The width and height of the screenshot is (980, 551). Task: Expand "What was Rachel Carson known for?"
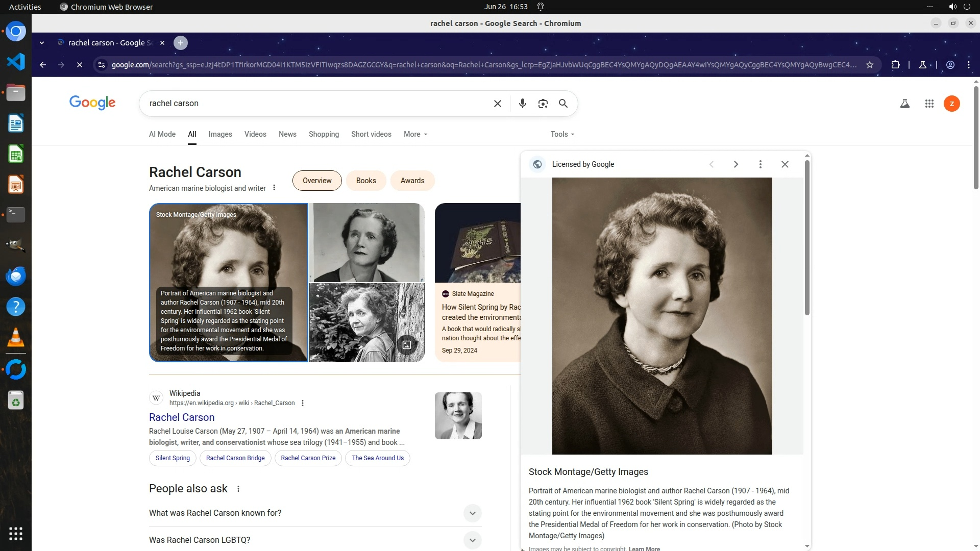[x=472, y=513]
